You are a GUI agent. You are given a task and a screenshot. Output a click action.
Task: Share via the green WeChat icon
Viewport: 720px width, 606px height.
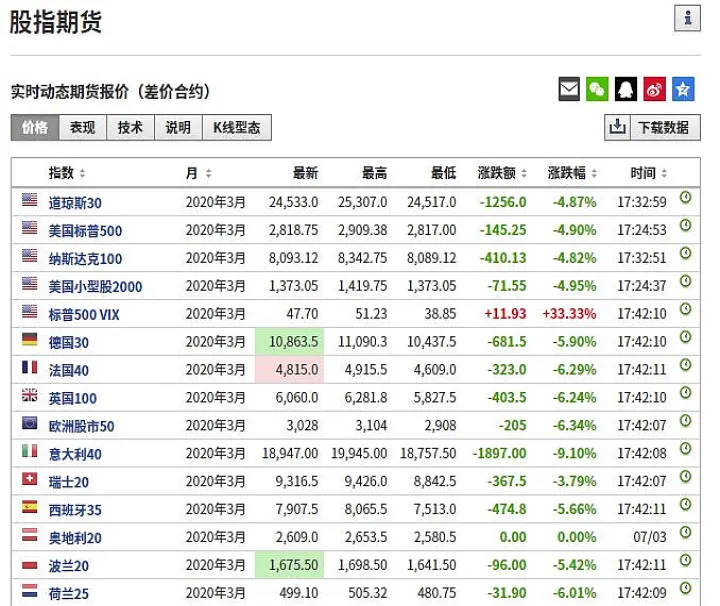[597, 89]
